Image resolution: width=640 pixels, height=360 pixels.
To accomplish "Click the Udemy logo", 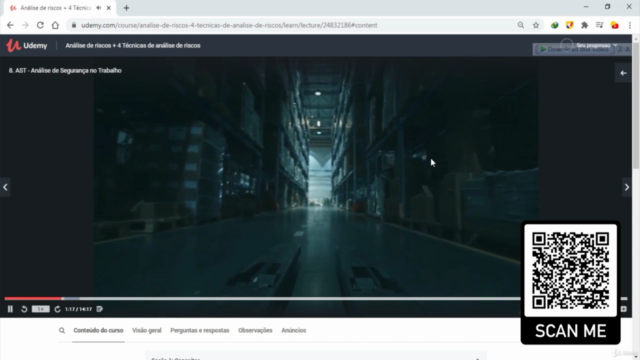I will pyautogui.click(x=27, y=45).
